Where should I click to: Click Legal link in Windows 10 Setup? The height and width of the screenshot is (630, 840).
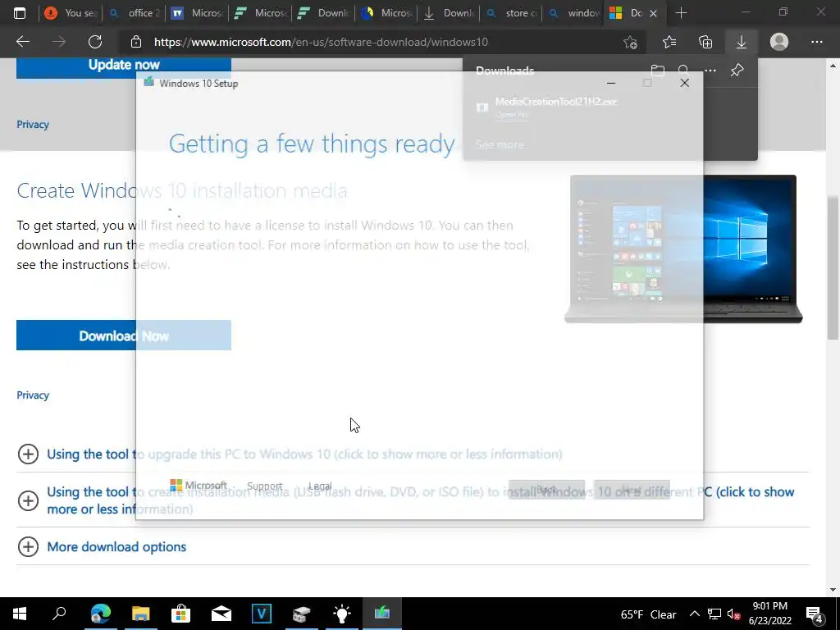(x=320, y=486)
